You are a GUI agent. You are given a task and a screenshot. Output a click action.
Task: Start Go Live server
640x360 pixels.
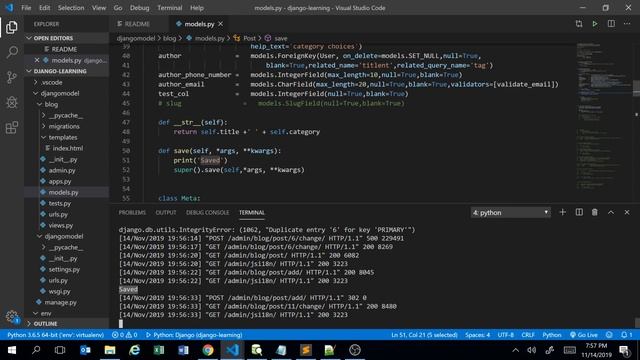click(584, 335)
